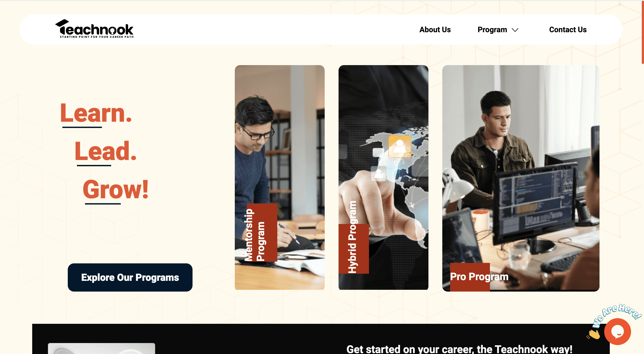The height and width of the screenshot is (354, 644).
Task: Select the Mentorship Program card image
Action: [280, 177]
